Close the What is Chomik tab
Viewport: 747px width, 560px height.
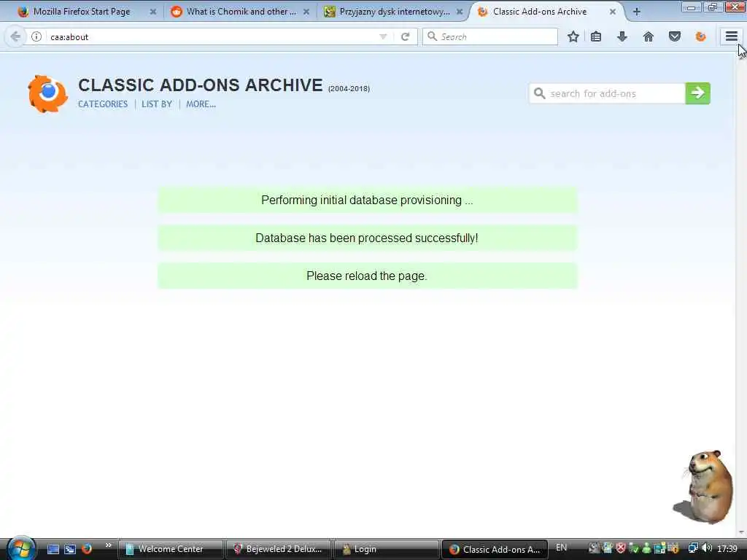point(306,12)
